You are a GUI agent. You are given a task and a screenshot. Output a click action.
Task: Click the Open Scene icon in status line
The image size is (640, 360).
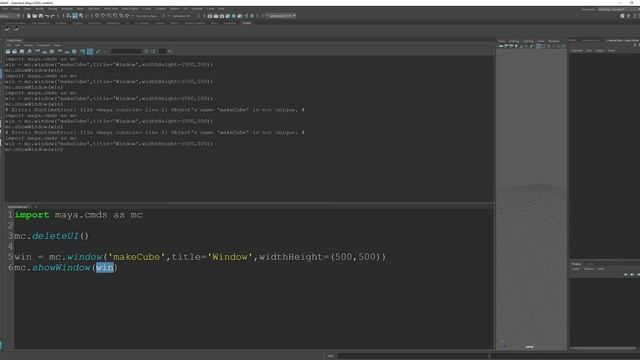click(35, 16)
